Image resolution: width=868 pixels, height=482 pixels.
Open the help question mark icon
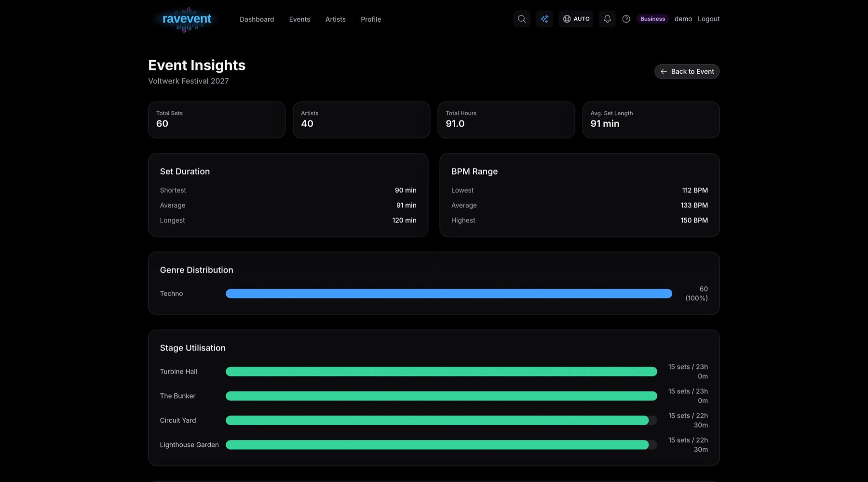tap(626, 19)
